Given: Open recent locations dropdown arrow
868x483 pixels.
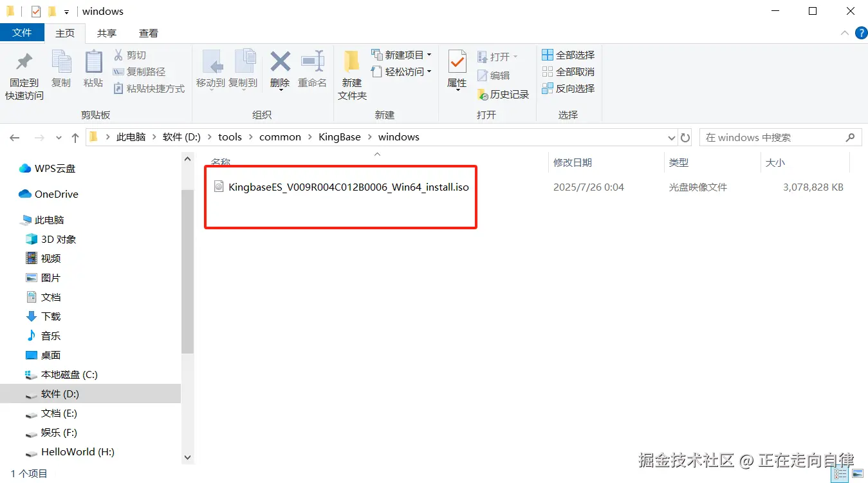Looking at the screenshot, I should click(59, 138).
